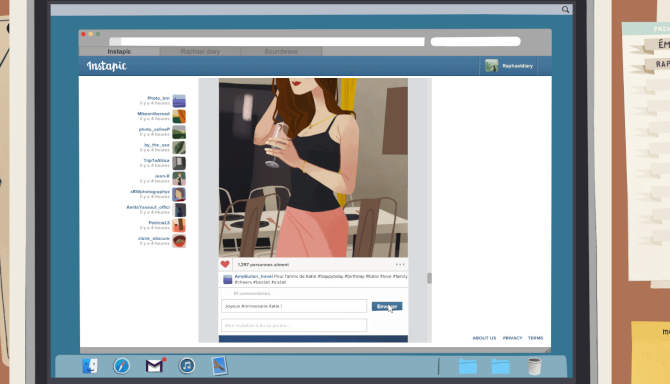Open the three-dots post options menu
The width and height of the screenshot is (670, 384).
point(400,264)
